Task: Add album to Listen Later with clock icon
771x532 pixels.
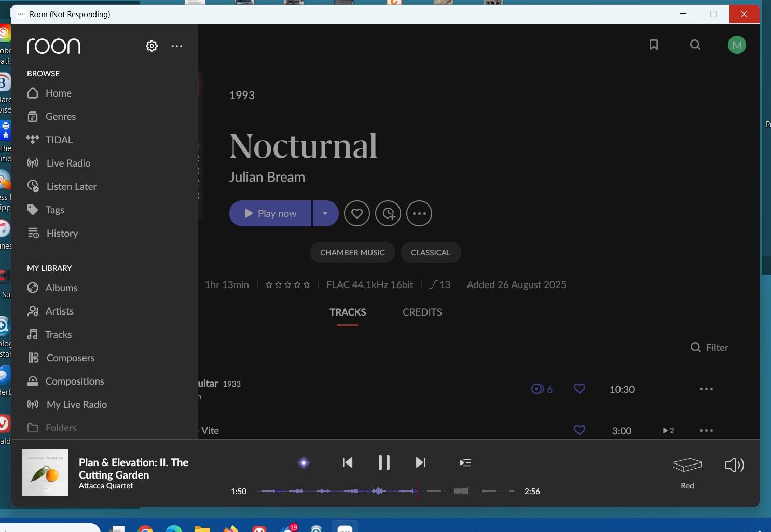Action: tap(388, 213)
